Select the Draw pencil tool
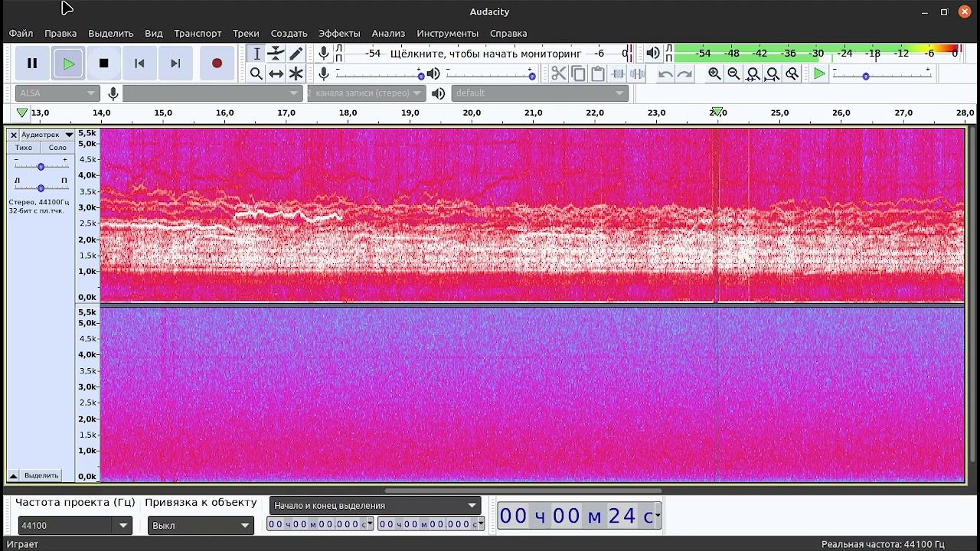This screenshot has height=551, width=980. tap(296, 54)
